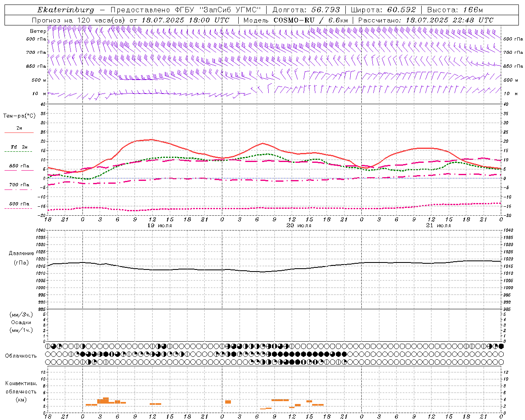Click the 20 июля date label
The width and height of the screenshot is (525, 420).
coord(299,226)
